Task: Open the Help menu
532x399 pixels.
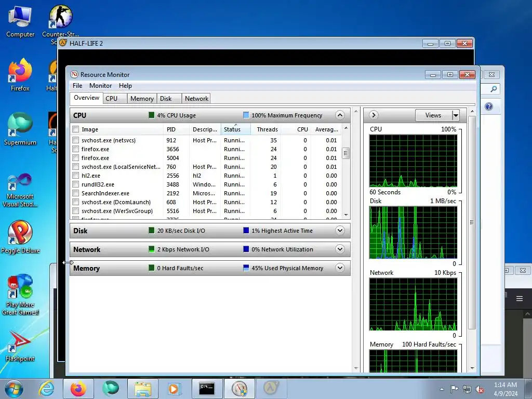Action: (125, 86)
